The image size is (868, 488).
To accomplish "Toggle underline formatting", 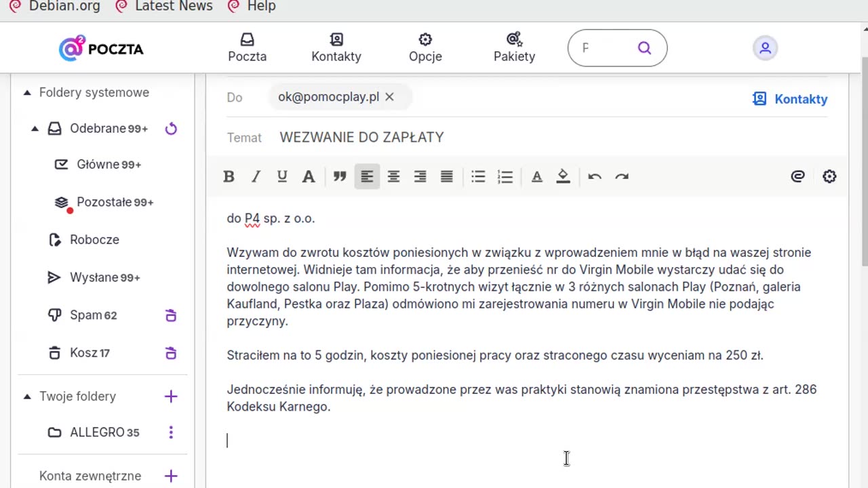I will click(x=282, y=177).
